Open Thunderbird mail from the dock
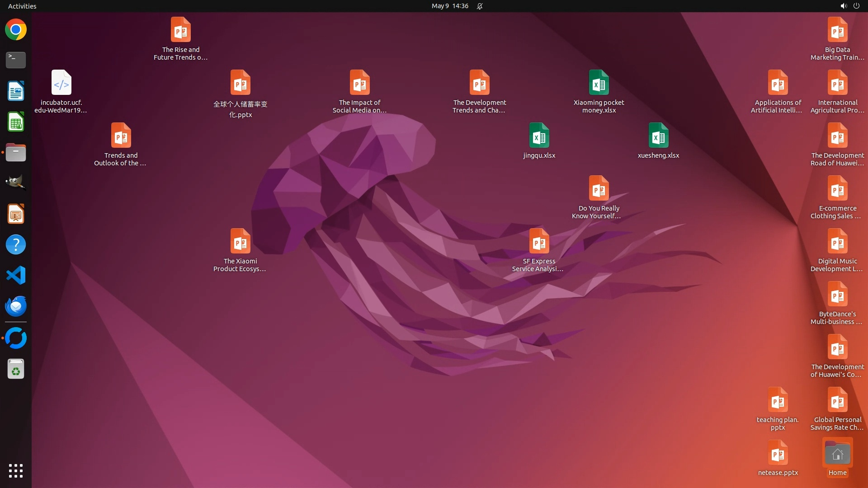Image resolution: width=868 pixels, height=488 pixels. [x=16, y=306]
